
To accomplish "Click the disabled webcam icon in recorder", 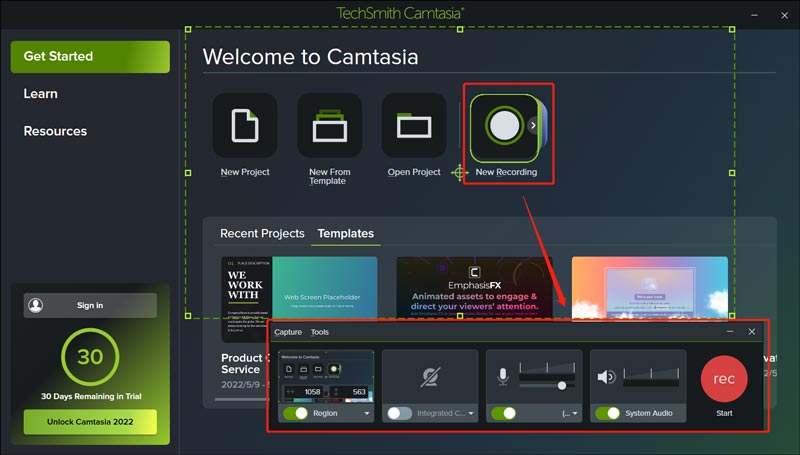I will [x=430, y=377].
